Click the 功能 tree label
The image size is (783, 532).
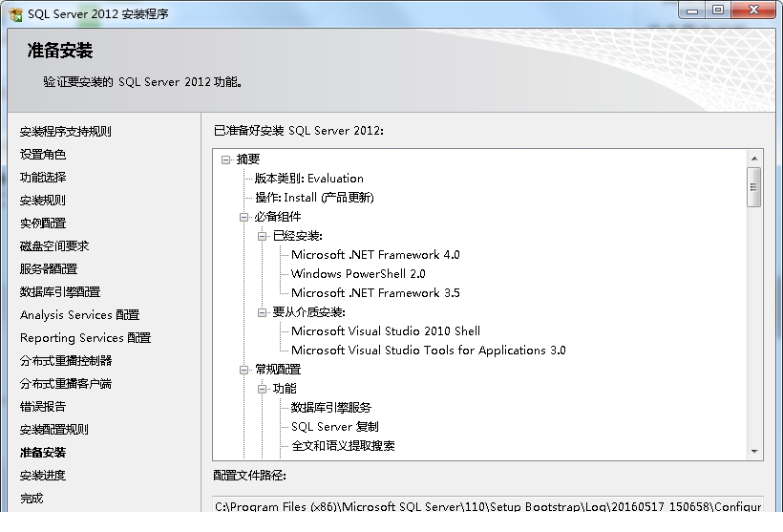click(x=285, y=389)
